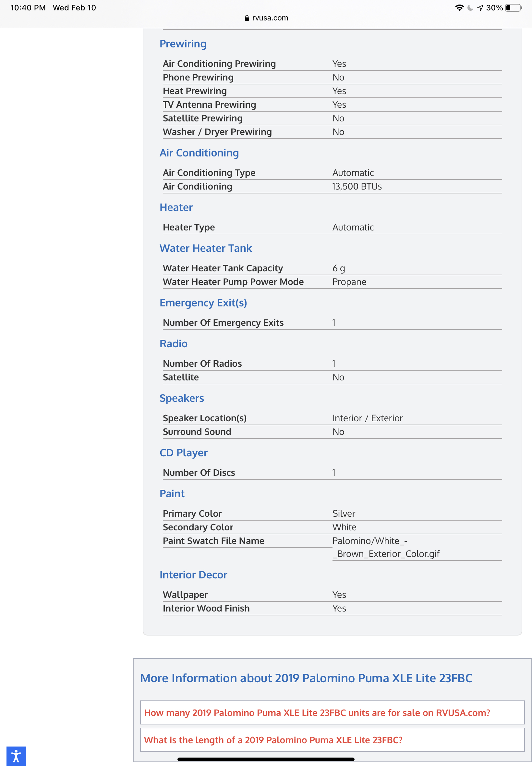Screen dimensions: 532x766
Task: Select the Speaker Location(s) label
Action: point(205,418)
